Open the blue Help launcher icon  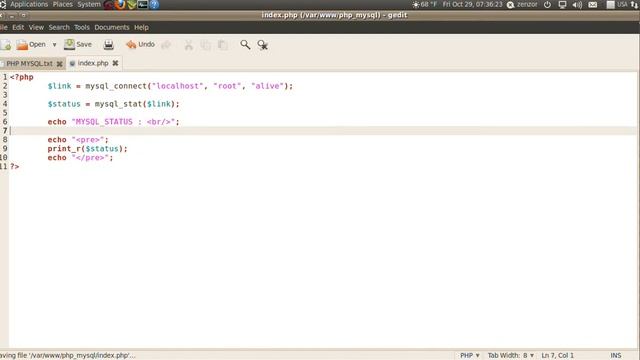[154, 4]
